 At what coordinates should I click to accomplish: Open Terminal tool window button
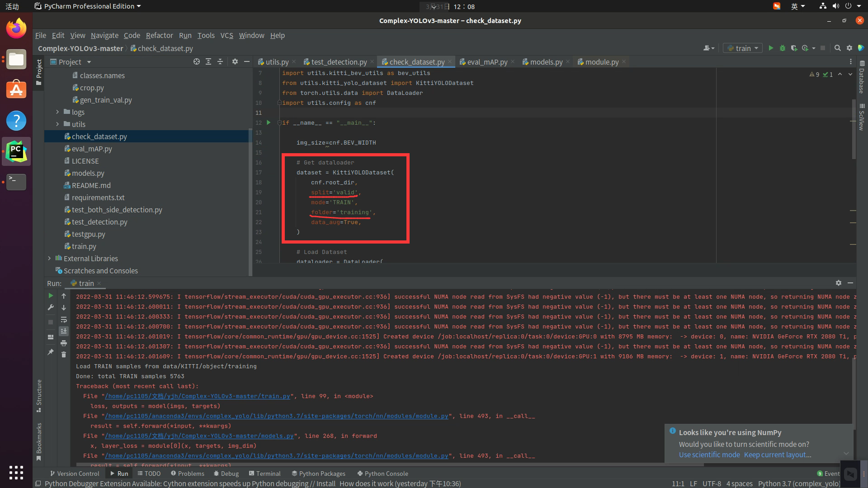click(x=265, y=474)
